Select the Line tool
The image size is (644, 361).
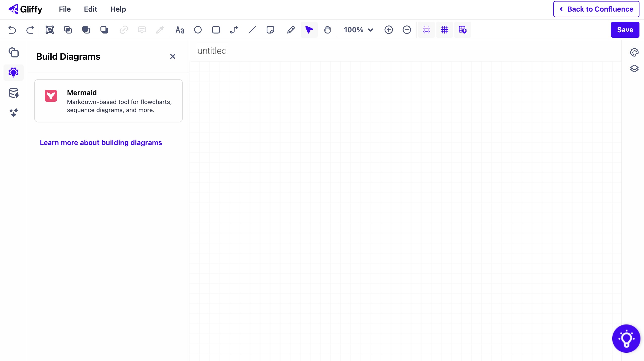(252, 30)
